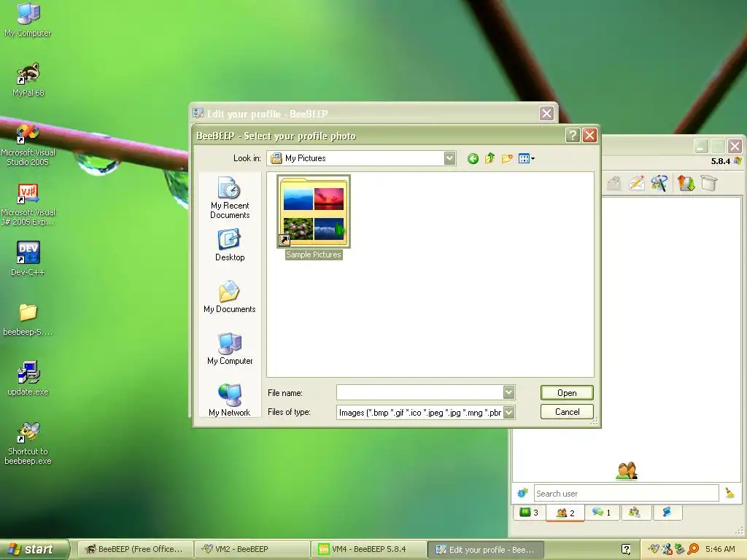Select the Dev-C++ desktop shortcut
The width and height of the screenshot is (747, 560).
pos(28,259)
